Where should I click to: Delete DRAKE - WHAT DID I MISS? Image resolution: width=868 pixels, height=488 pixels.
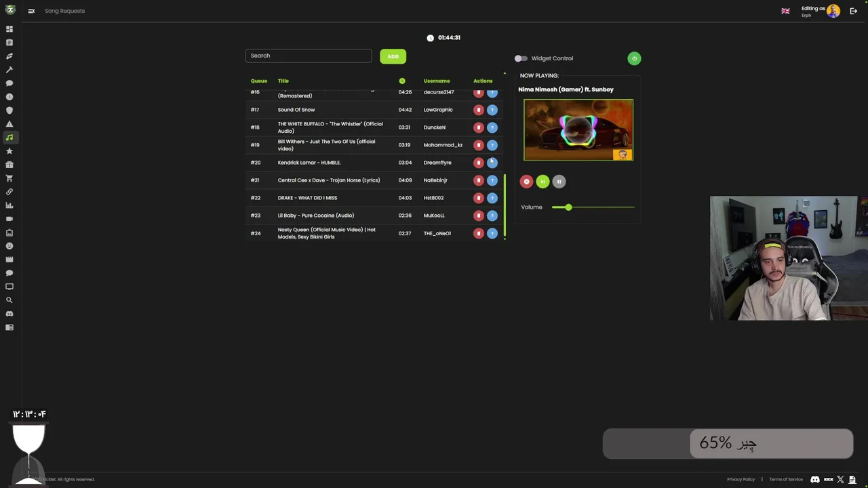coord(479,198)
